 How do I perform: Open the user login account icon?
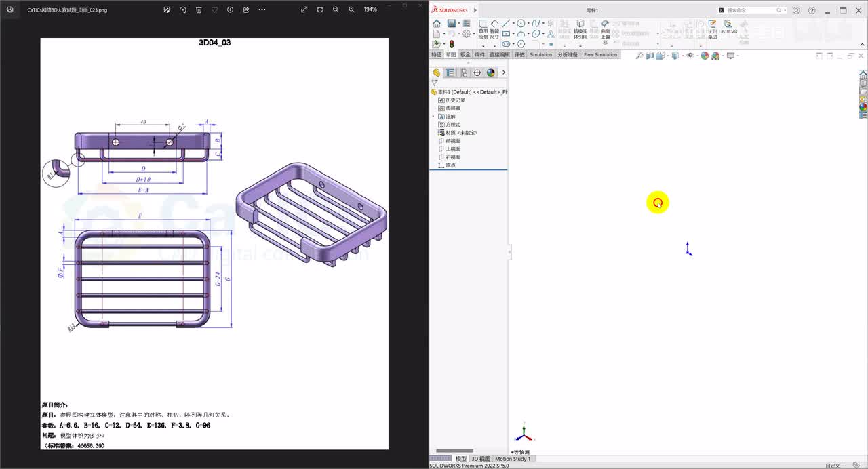tap(796, 11)
